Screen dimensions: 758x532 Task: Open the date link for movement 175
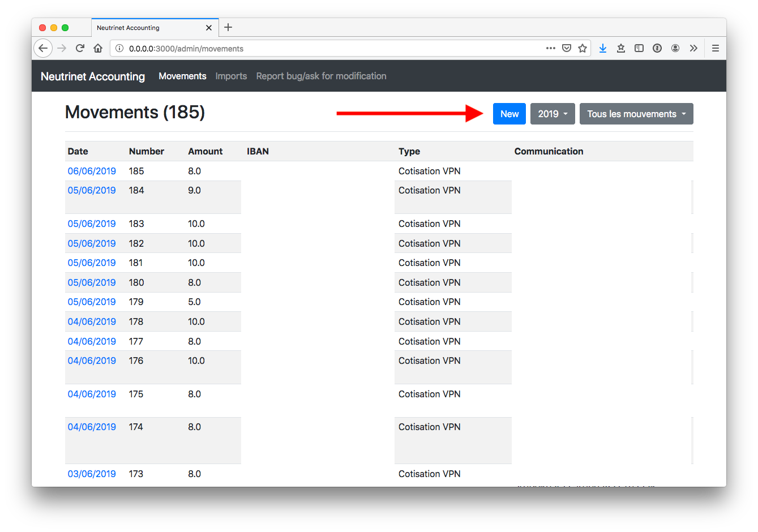pyautogui.click(x=92, y=394)
